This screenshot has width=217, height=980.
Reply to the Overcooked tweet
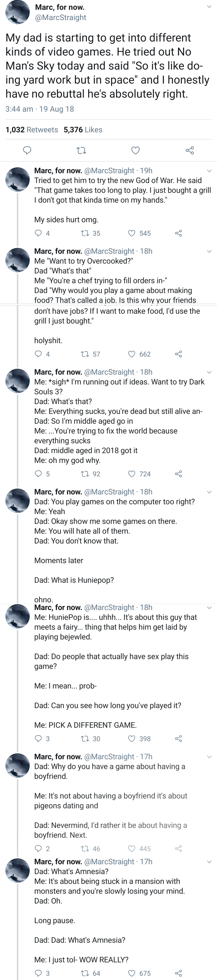click(38, 354)
